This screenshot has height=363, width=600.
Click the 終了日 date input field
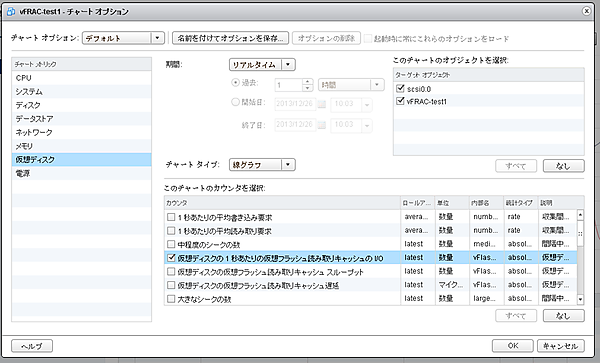pos(295,125)
